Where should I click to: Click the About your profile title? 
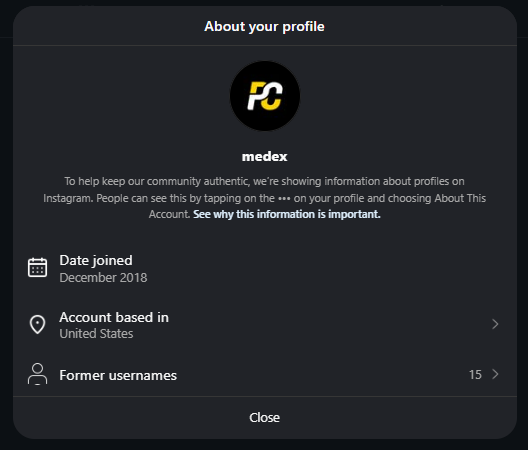point(265,27)
